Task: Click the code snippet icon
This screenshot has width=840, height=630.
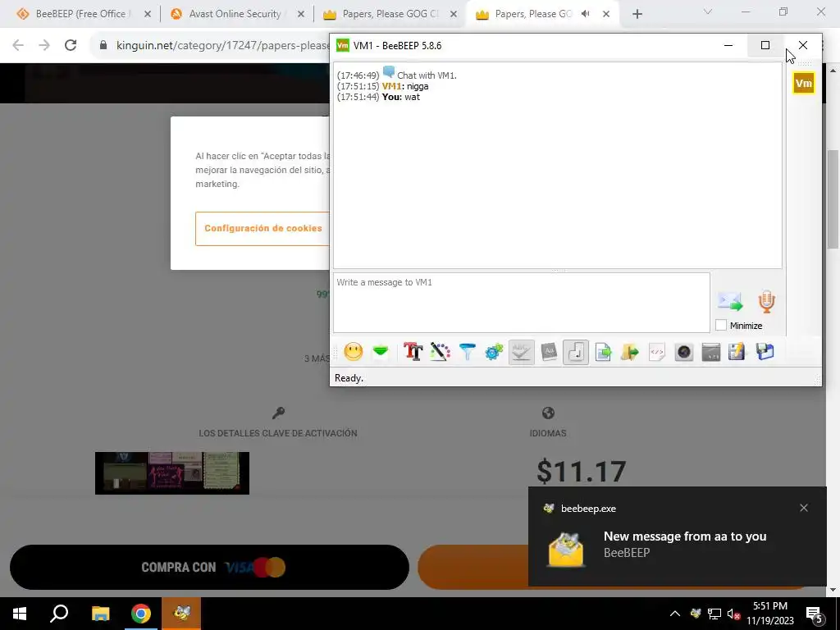Action: pyautogui.click(x=657, y=352)
